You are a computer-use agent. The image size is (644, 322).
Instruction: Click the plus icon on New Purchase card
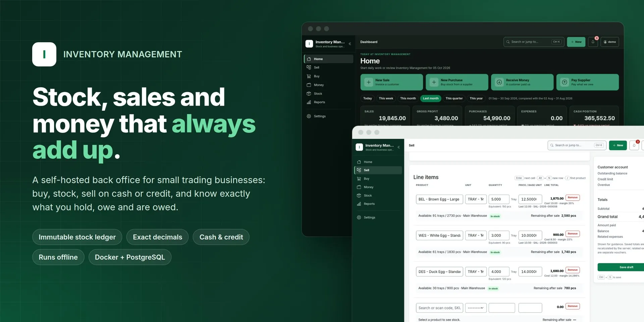pos(434,82)
